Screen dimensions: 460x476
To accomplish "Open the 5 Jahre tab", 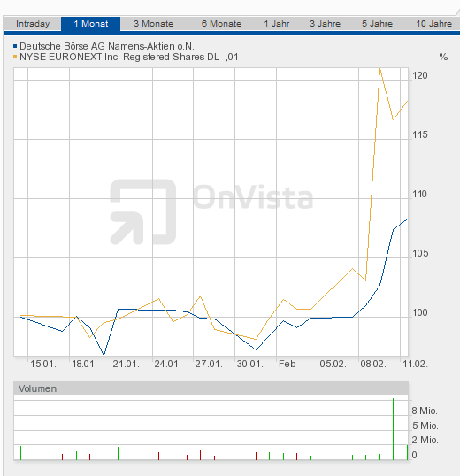I will pyautogui.click(x=377, y=24).
